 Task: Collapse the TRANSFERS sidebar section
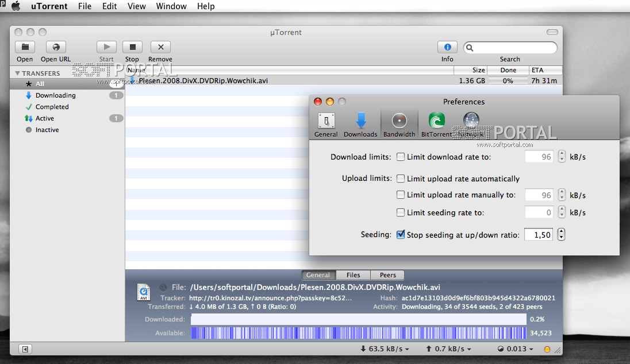point(17,73)
